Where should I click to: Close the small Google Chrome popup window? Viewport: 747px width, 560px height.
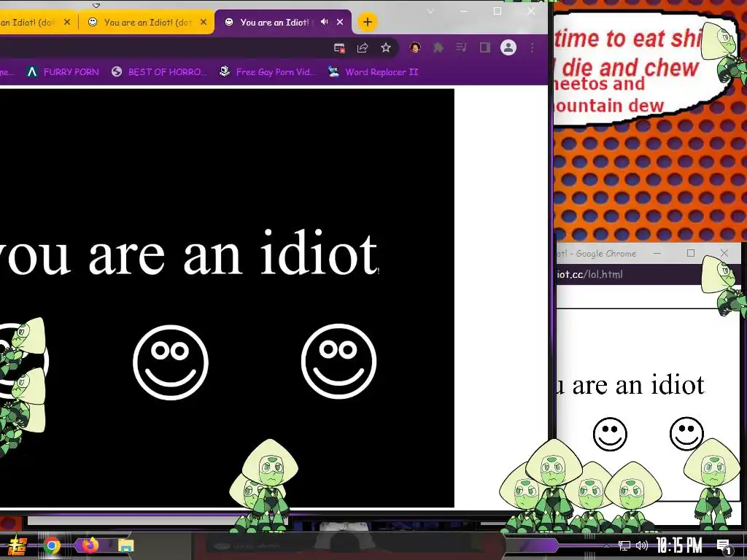point(724,253)
